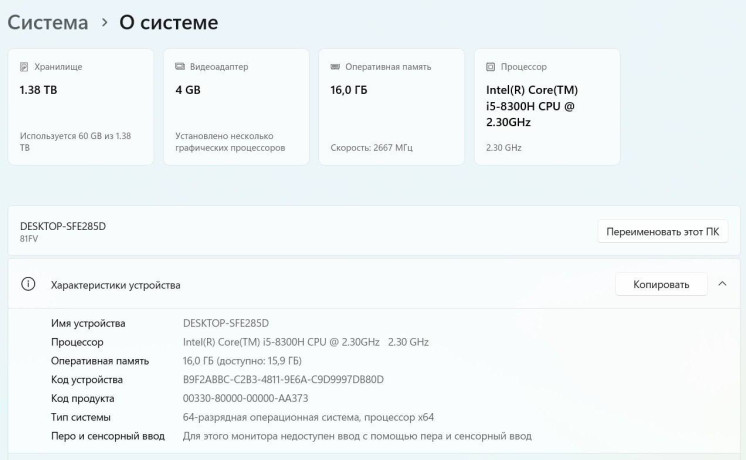Click the Код продукта value
Screen dimensions: 746x460
pyautogui.click(x=246, y=399)
